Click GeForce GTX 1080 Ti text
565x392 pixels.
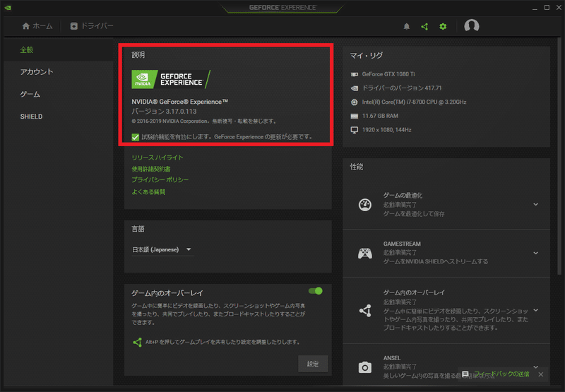point(388,74)
